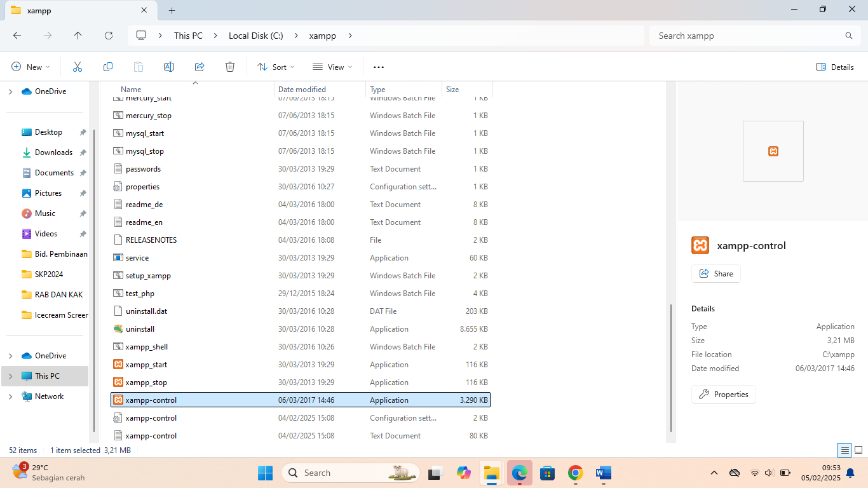868x488 pixels.
Task: Sort by the Name column header
Action: 193,90
